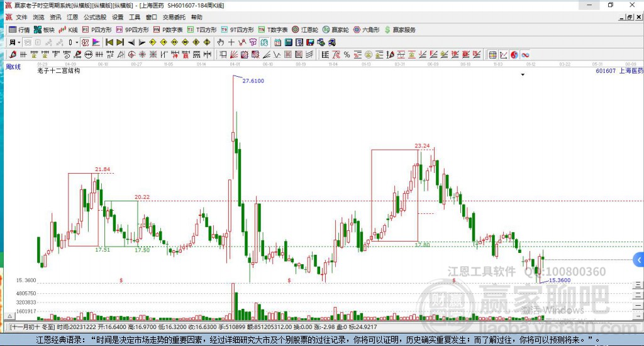Open the 江恩 menu

(x=72, y=17)
